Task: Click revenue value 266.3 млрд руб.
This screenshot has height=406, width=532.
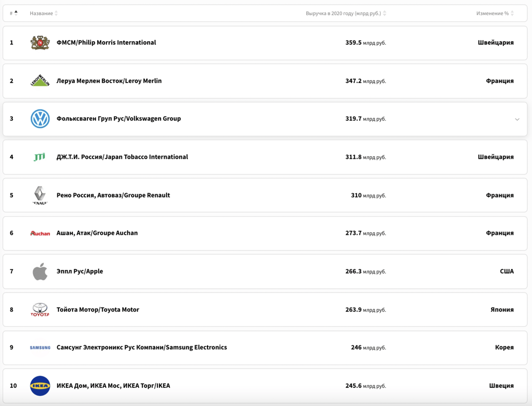Action: pyautogui.click(x=366, y=271)
